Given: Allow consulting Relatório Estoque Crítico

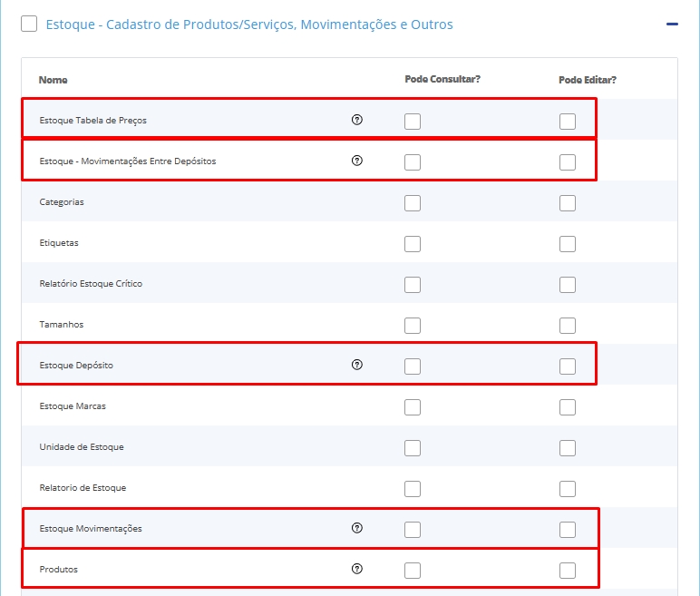Looking at the screenshot, I should (x=413, y=285).
